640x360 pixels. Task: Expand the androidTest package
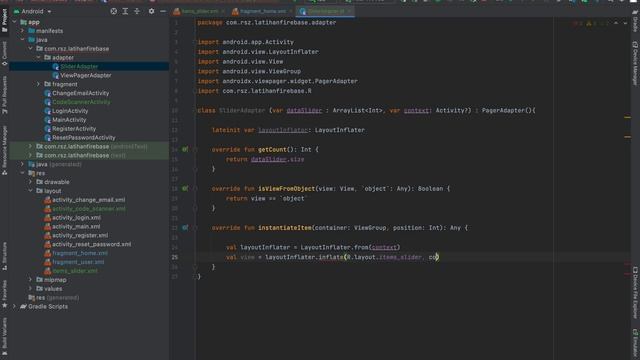pyautogui.click(x=30, y=146)
